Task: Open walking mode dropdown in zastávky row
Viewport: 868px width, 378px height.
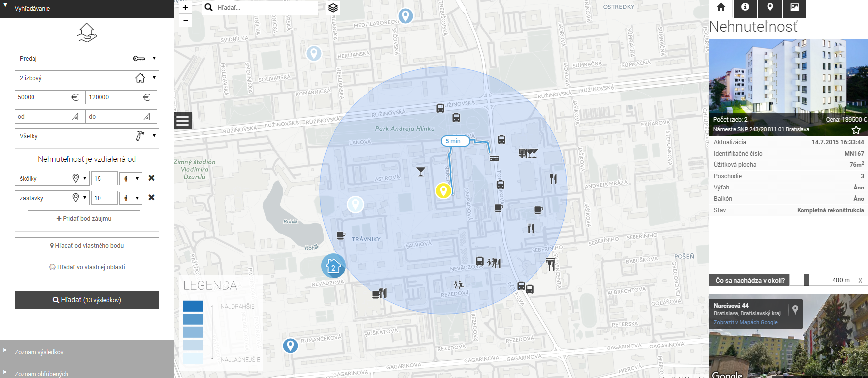Action: (131, 198)
